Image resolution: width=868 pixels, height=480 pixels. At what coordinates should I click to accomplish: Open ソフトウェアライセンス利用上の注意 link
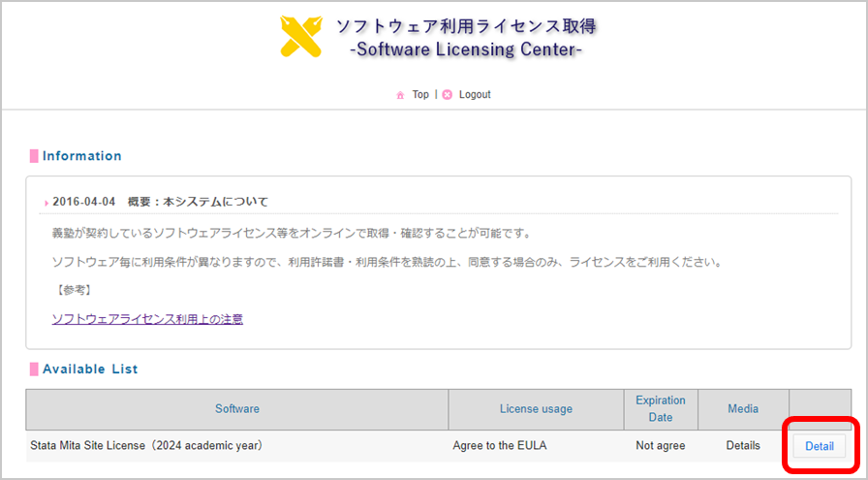point(147,319)
